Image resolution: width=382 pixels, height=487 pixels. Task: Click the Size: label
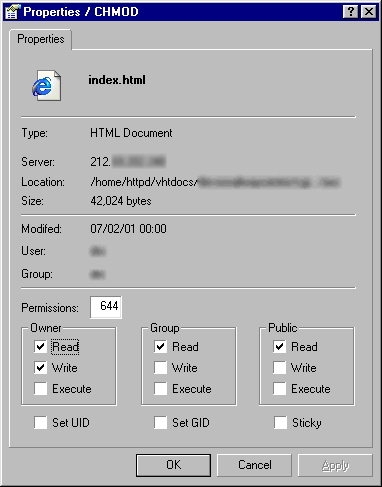[x=32, y=201]
